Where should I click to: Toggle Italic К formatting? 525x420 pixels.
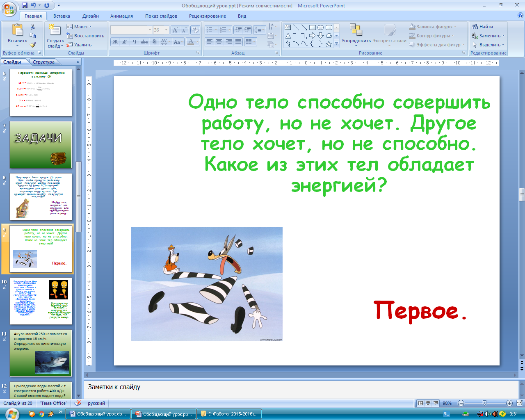click(124, 42)
